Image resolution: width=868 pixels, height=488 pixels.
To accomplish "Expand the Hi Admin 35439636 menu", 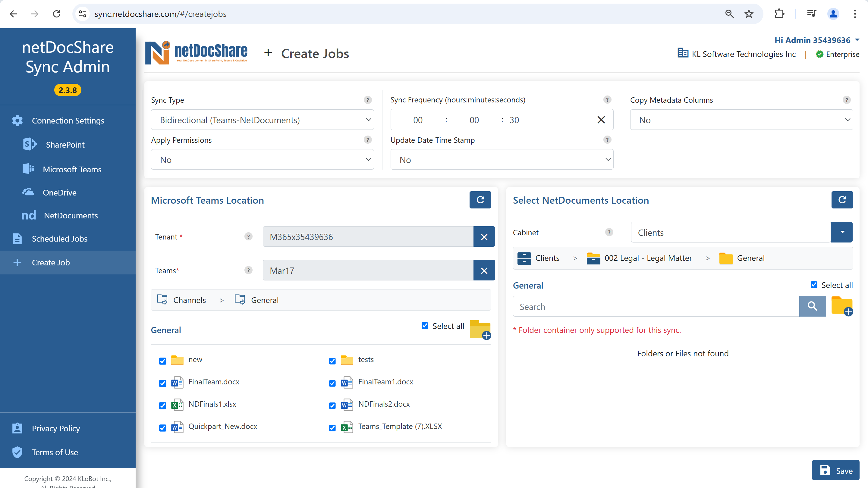I will [x=817, y=40].
